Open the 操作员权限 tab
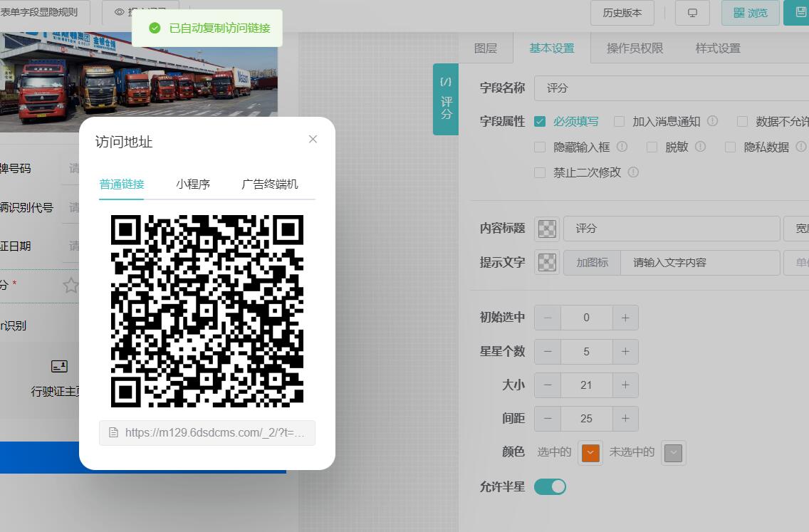This screenshot has height=532, width=809. coord(635,48)
